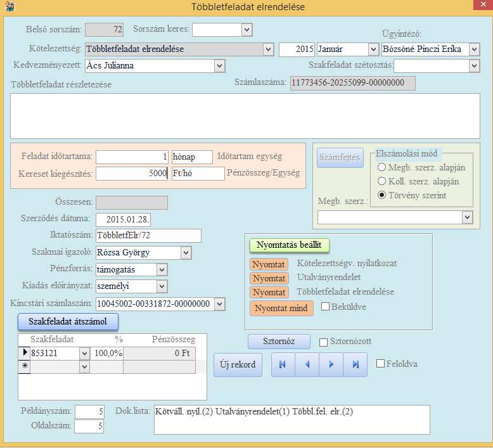Expand the Kedvezményezett dropdown
Viewport: 493px width, 448px height.
point(219,66)
